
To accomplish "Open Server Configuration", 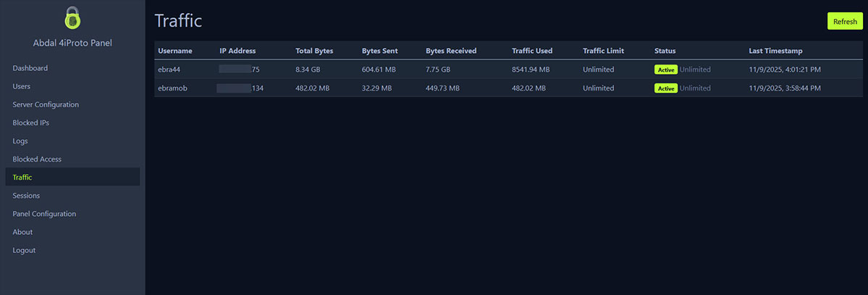I will 46,105.
